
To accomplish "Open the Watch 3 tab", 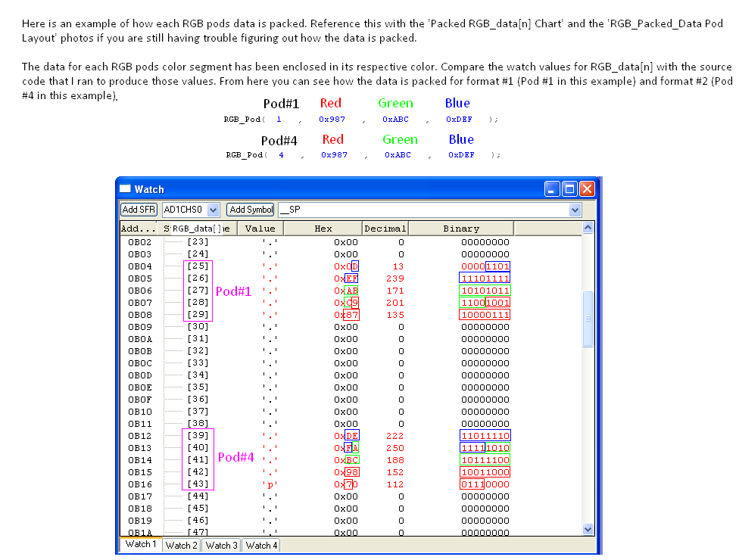I will (220, 545).
